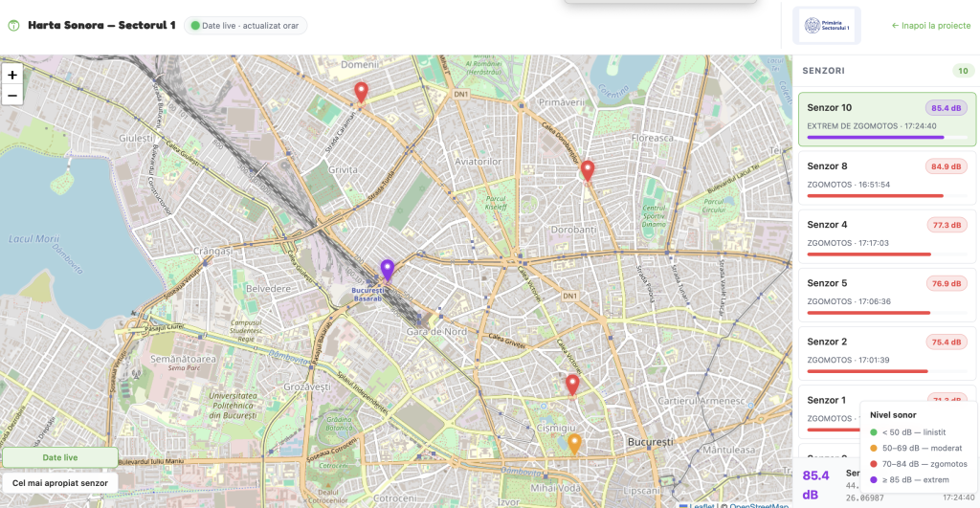Select red pin on Calea Dorobanților
The height and width of the screenshot is (508, 980).
tap(588, 170)
